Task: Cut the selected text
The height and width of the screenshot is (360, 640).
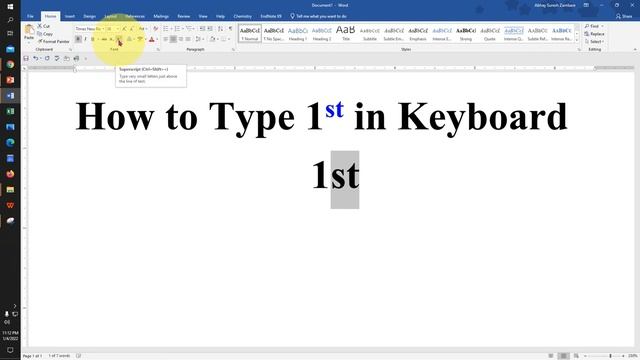Action: click(x=43, y=26)
